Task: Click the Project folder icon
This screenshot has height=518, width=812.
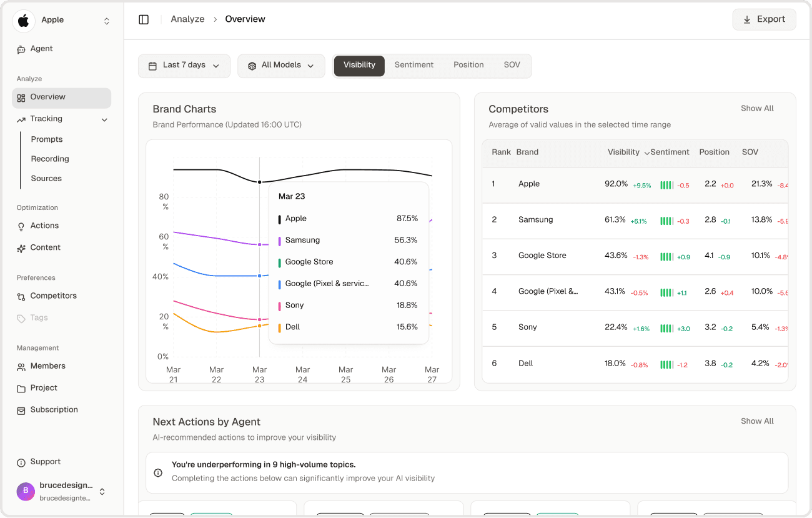Action: (21, 388)
